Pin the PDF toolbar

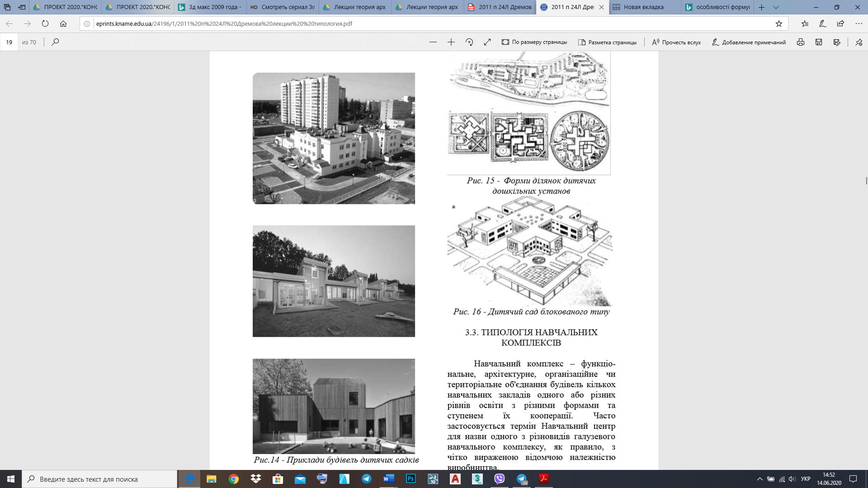859,42
